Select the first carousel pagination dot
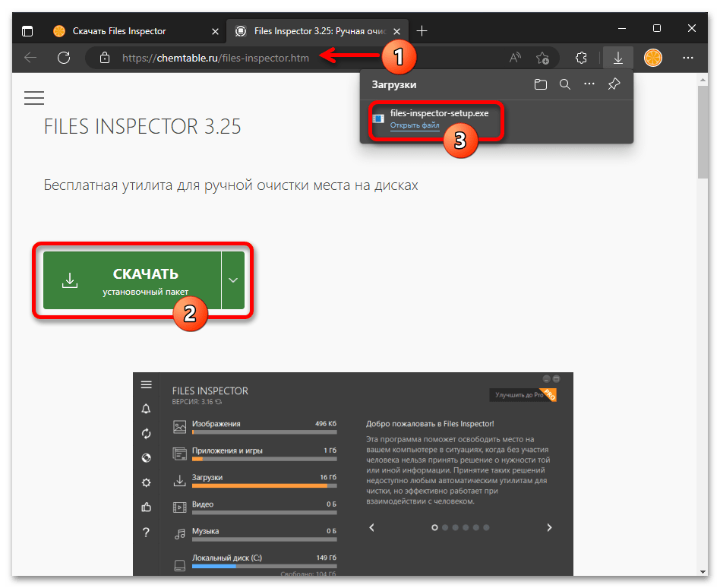 pyautogui.click(x=434, y=527)
